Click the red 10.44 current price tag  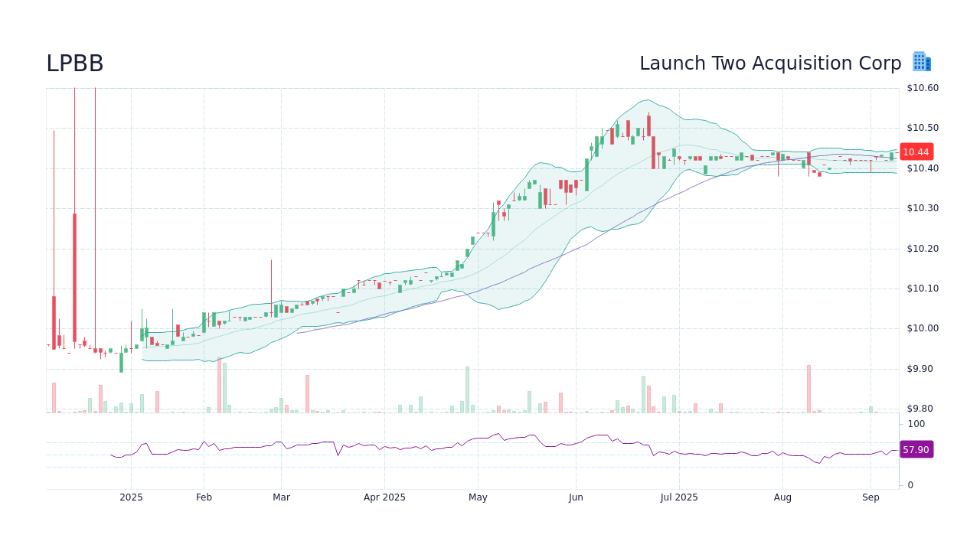[x=916, y=152]
